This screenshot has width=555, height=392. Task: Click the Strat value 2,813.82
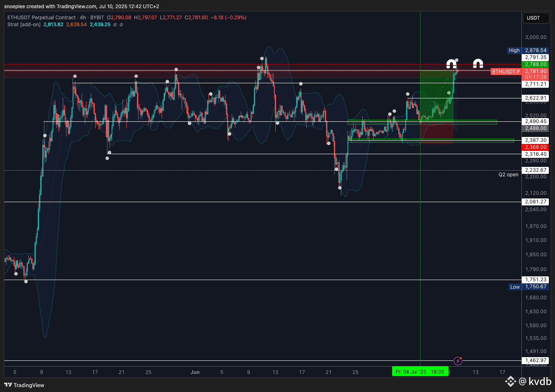coord(53,25)
